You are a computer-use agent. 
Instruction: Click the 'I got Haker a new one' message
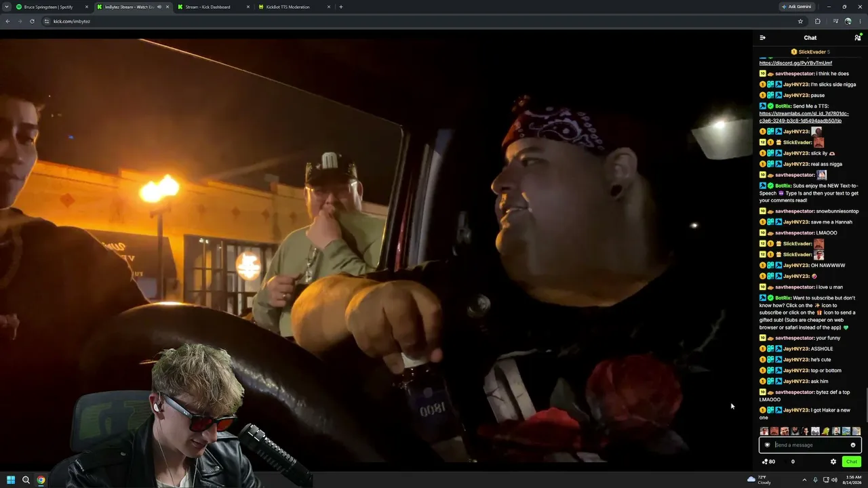point(804,413)
